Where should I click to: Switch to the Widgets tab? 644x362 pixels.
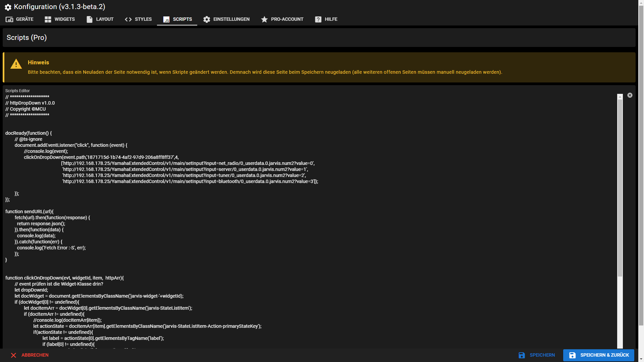[x=60, y=19]
